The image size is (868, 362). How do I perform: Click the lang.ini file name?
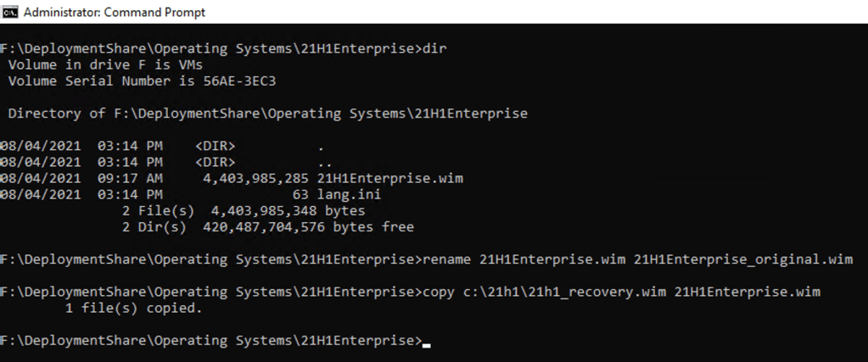click(348, 194)
